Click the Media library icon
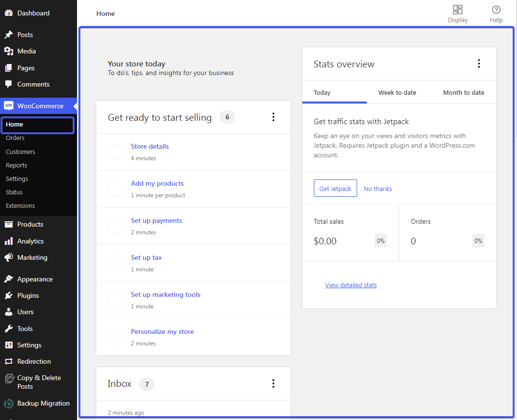This screenshot has width=517, height=420. (9, 51)
